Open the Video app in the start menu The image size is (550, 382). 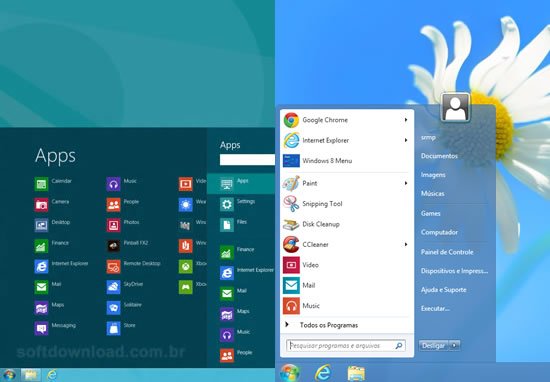pyautogui.click(x=345, y=265)
